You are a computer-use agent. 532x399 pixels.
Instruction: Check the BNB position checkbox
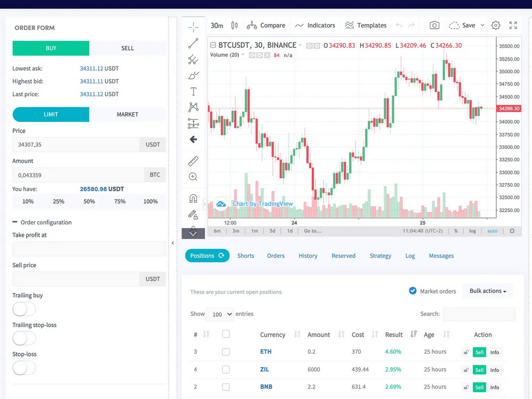[x=226, y=387]
